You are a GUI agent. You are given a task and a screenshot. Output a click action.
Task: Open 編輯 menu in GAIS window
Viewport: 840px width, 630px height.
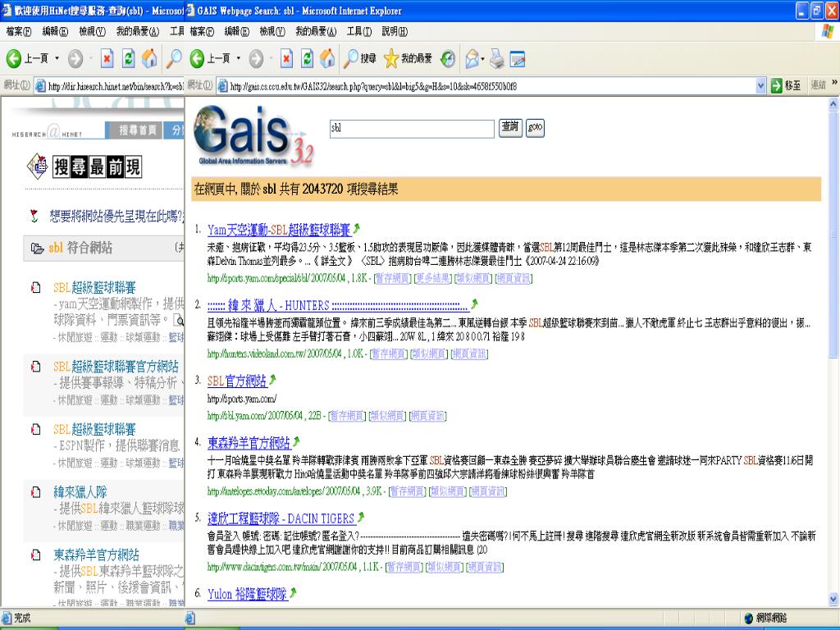236,32
